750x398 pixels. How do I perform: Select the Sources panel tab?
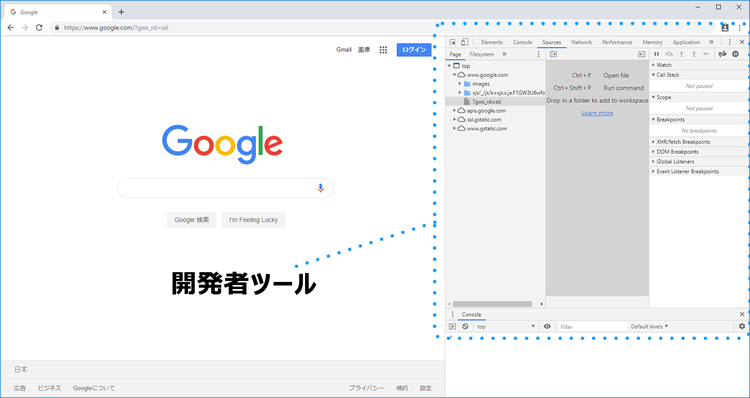coord(551,42)
